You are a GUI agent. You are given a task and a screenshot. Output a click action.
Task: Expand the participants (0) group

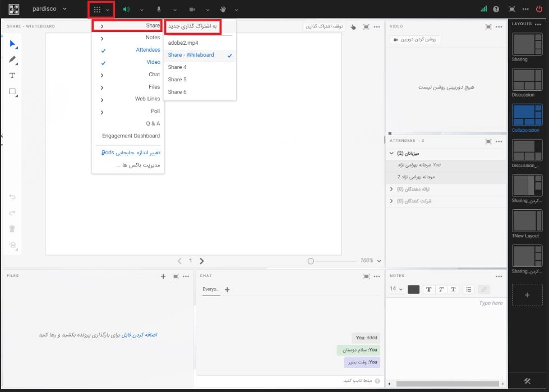(391, 201)
